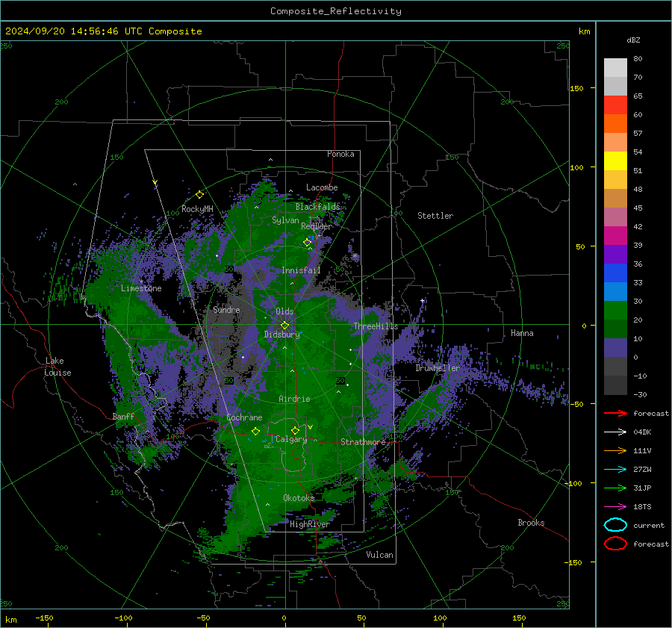Click the asterisk marker east of RedDeer
The image size is (672, 628).
tap(355, 256)
